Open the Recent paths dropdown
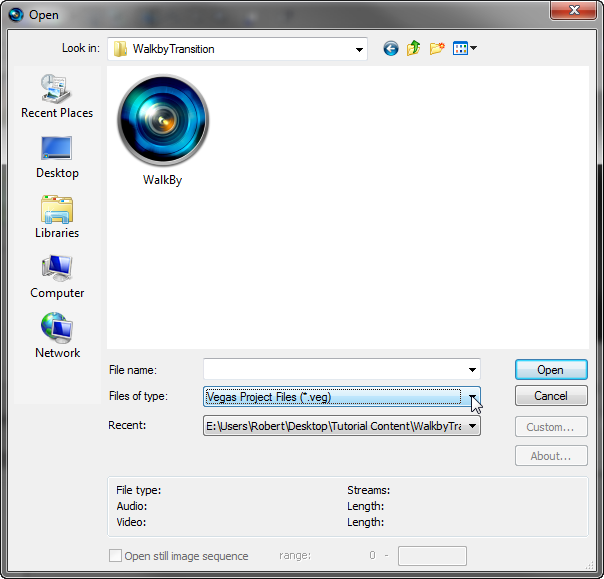Image resolution: width=604 pixels, height=579 pixels. coord(472,426)
